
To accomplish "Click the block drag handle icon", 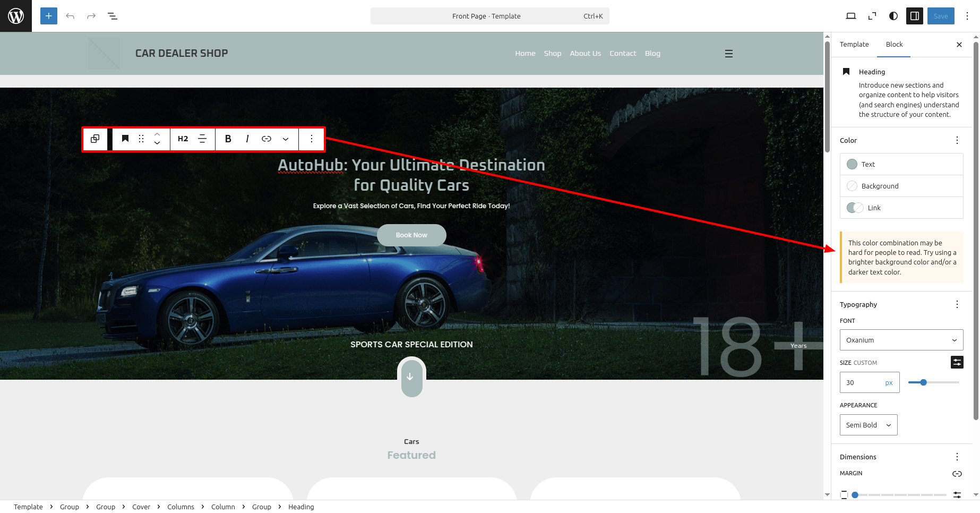I will (x=141, y=139).
